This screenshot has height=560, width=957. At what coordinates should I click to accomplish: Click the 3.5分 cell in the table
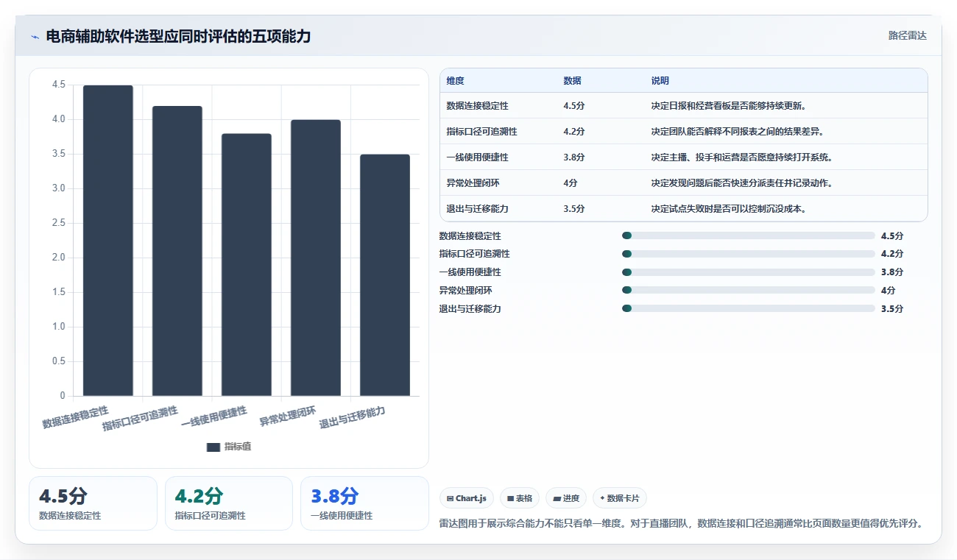coord(574,208)
